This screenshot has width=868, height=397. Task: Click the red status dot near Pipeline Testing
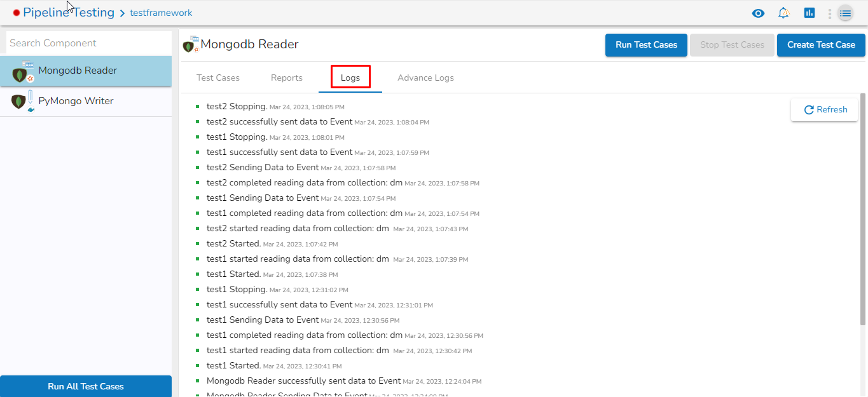17,13
